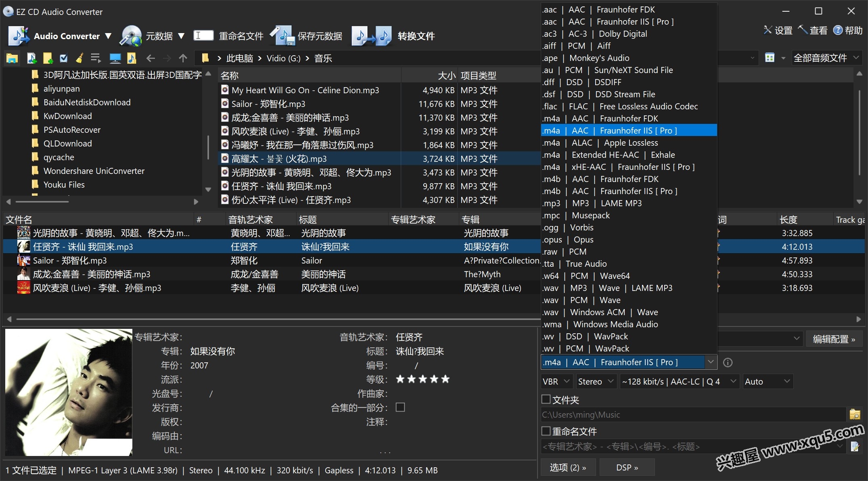
Task: Toggle the 合集的一部分 compilation checkbox
Action: click(400, 407)
